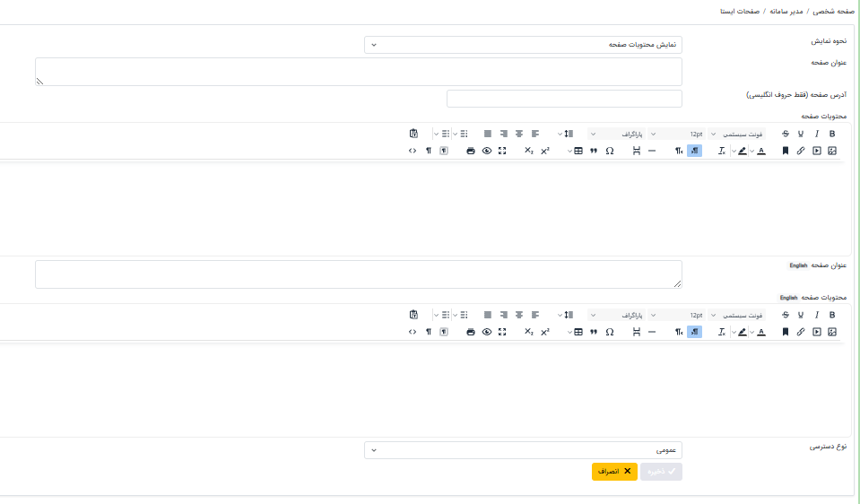Go to صفحه شخصی in the breadcrumb
This screenshot has width=860, height=504.
[834, 13]
